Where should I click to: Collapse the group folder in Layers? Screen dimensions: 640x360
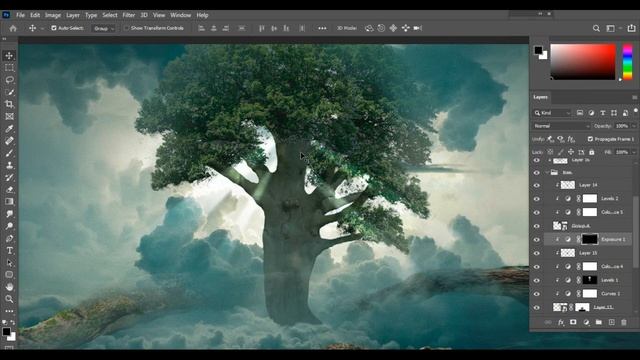point(547,173)
